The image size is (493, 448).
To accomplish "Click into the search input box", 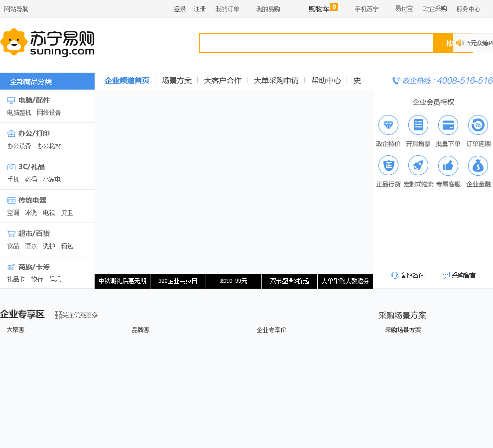I will tap(316, 43).
